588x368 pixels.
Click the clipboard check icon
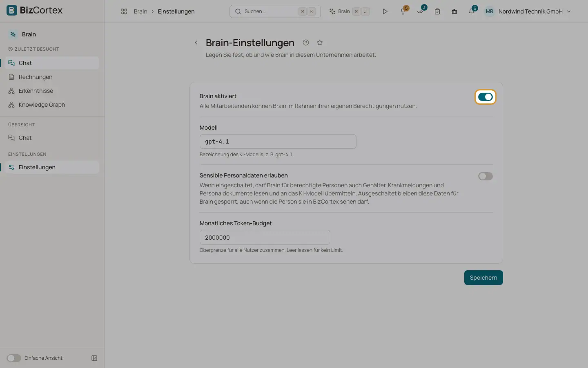tap(437, 11)
